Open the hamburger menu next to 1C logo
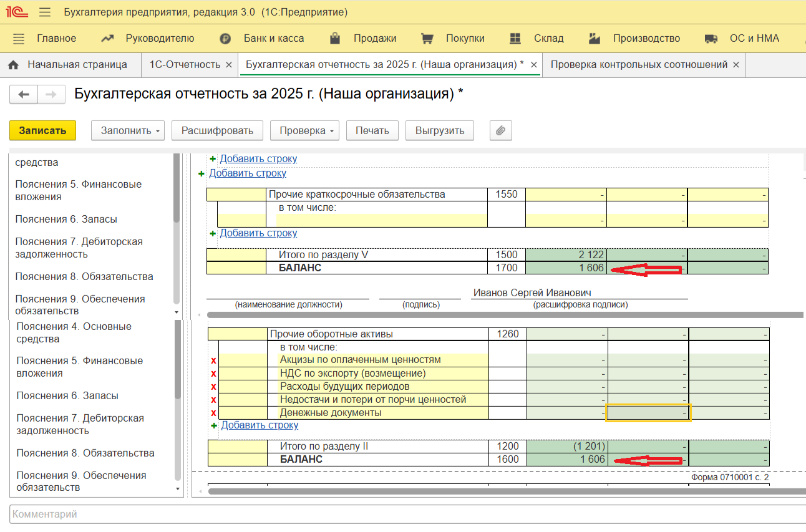This screenshot has width=806, height=532. (44, 12)
